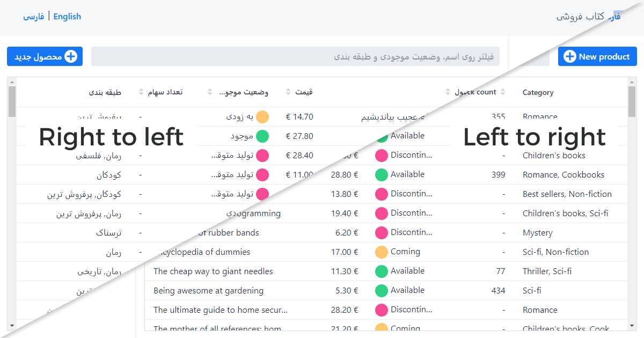Select the 'Best sellers, Non-fiction' cell
This screenshot has width=644, height=338.
coord(567,194)
